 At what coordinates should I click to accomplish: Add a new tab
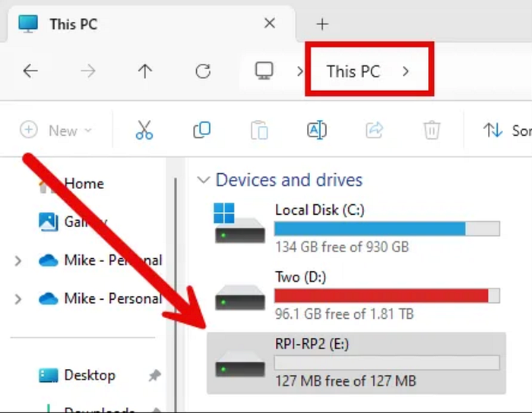(322, 24)
